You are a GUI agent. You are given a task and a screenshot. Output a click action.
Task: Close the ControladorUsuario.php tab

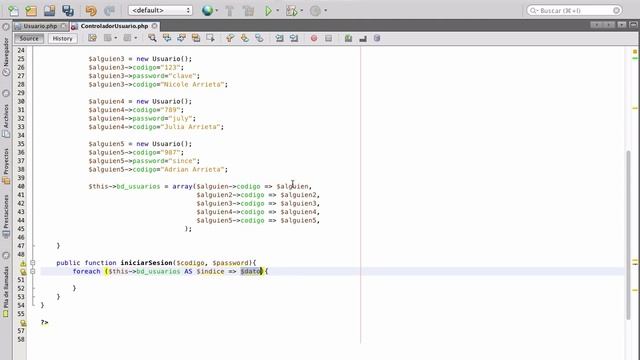(x=155, y=26)
